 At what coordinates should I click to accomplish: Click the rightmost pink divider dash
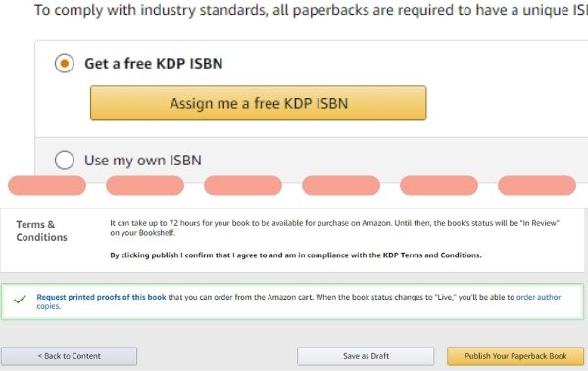(537, 185)
